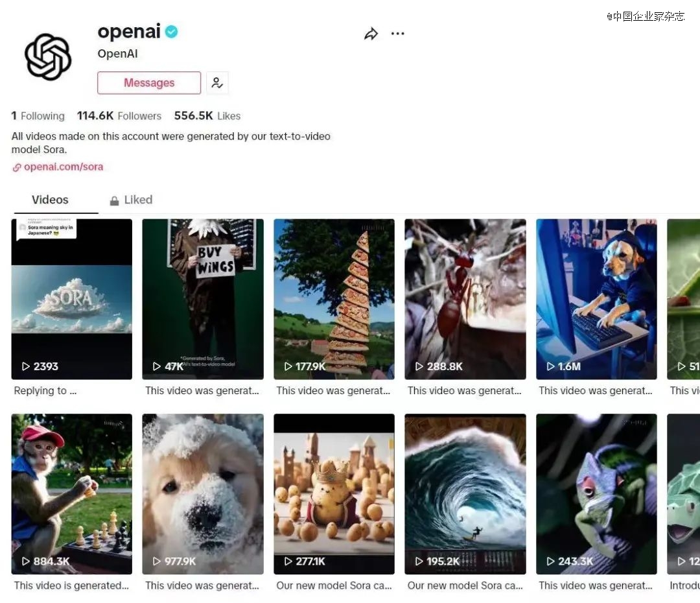Click the following person-check icon button
700x603 pixels.
(x=217, y=82)
